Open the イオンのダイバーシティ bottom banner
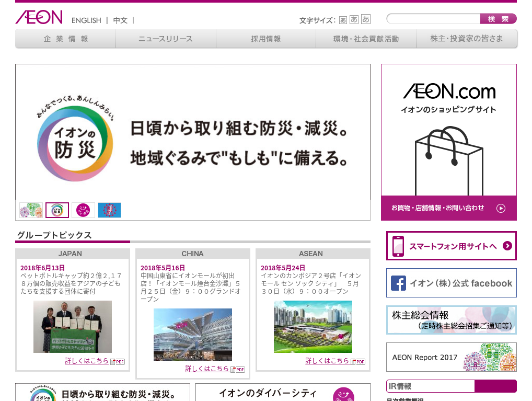The image size is (532, 401). tap(283, 393)
